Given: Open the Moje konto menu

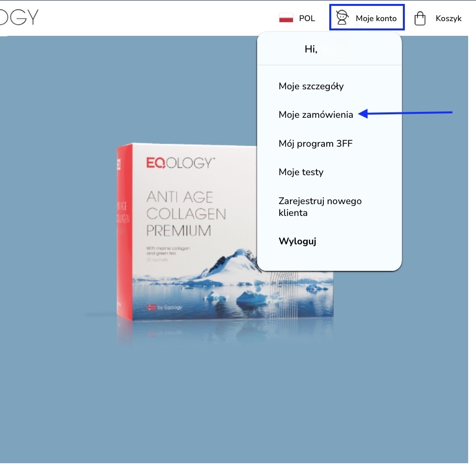Looking at the screenshot, I should tap(367, 17).
